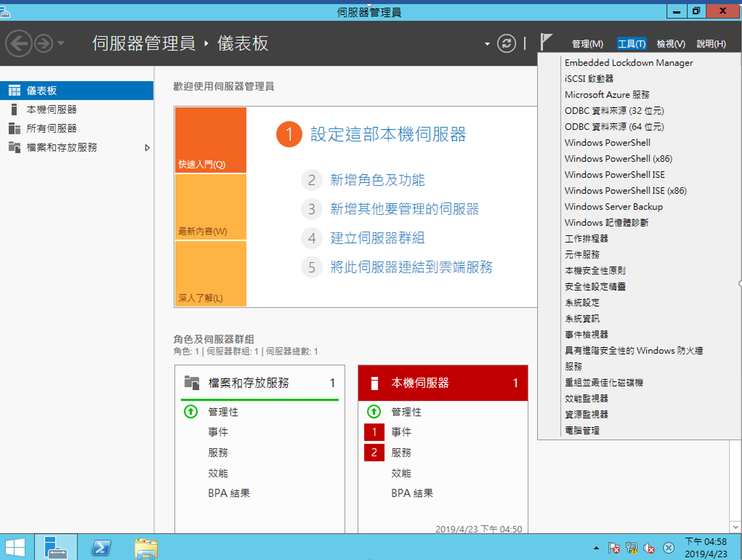Viewport: 742px width, 560px height.
Task: Click the red 事件 count badge 1
Action: point(374,432)
